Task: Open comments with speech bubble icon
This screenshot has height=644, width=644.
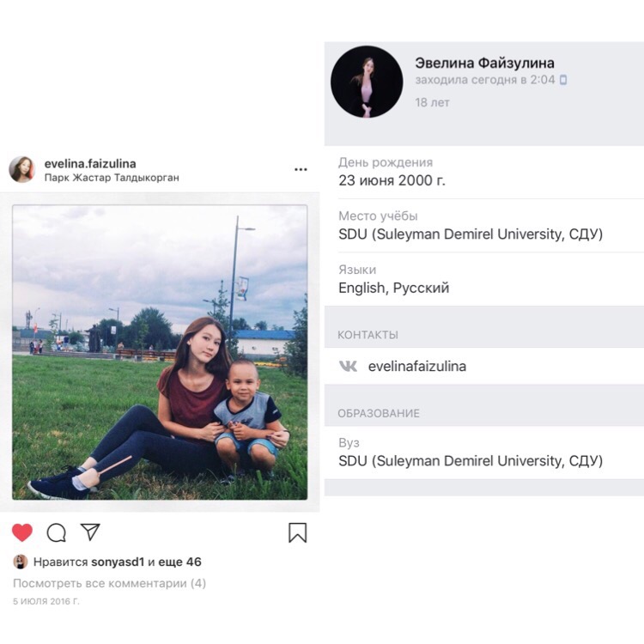Action: (x=57, y=532)
